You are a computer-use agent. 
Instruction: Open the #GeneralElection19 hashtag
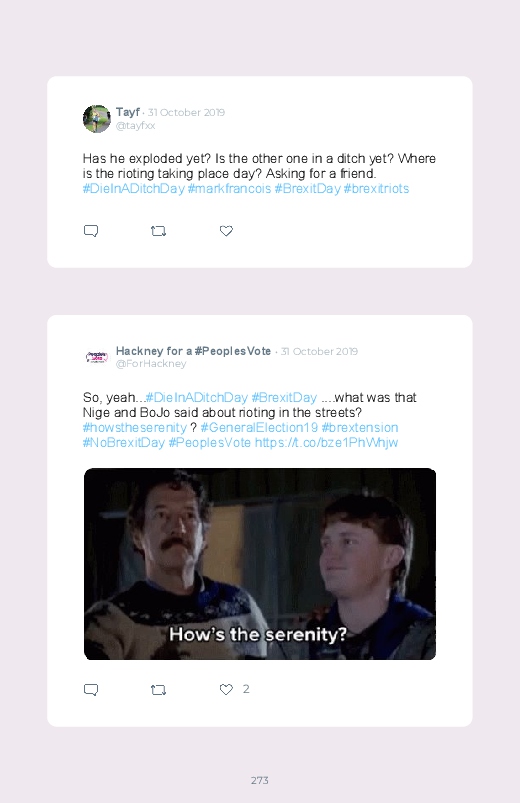tap(259, 428)
